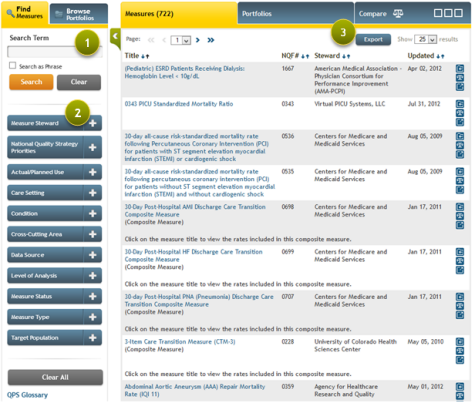The height and width of the screenshot is (402, 472).
Task: Enable Search as Phrase checkbox
Action: (13, 66)
